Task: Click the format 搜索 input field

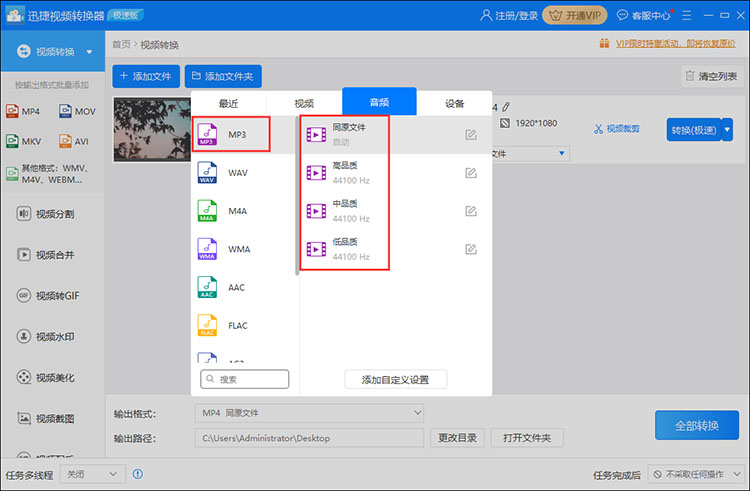Action: click(x=244, y=379)
